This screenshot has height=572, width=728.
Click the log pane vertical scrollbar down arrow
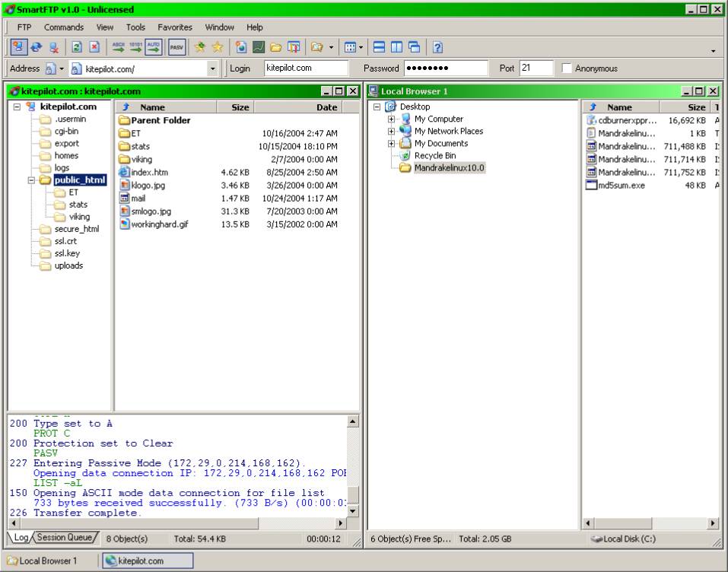pos(352,510)
